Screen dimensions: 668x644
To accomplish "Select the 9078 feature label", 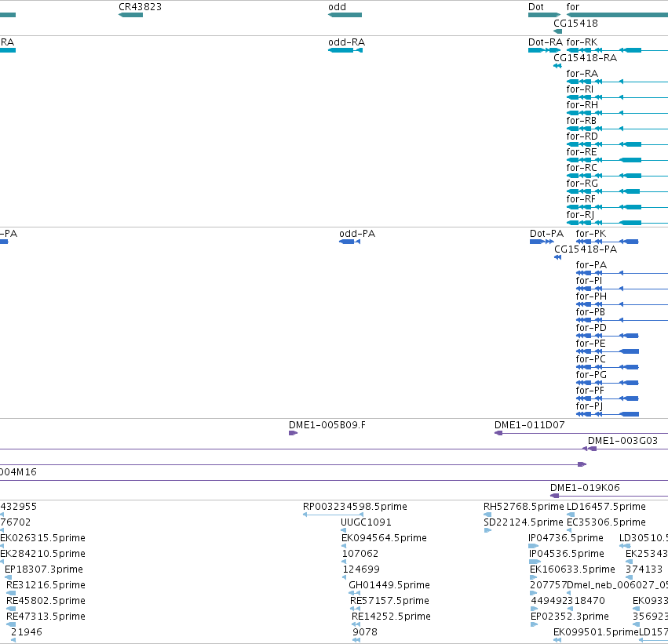I will 365,632.
